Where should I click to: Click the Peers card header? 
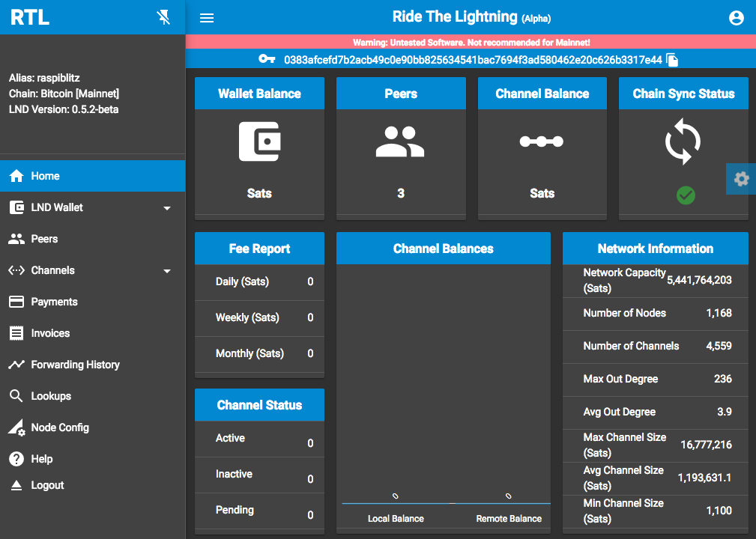[x=401, y=94]
